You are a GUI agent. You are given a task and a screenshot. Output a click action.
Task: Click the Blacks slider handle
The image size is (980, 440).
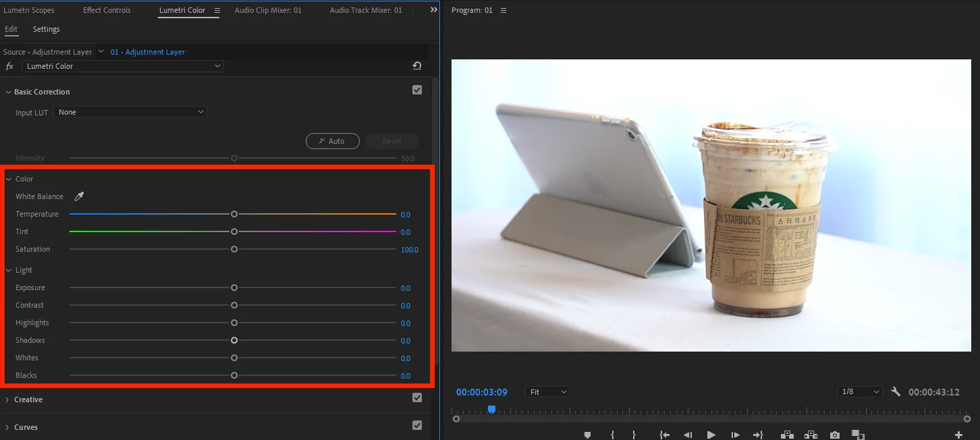pyautogui.click(x=234, y=375)
